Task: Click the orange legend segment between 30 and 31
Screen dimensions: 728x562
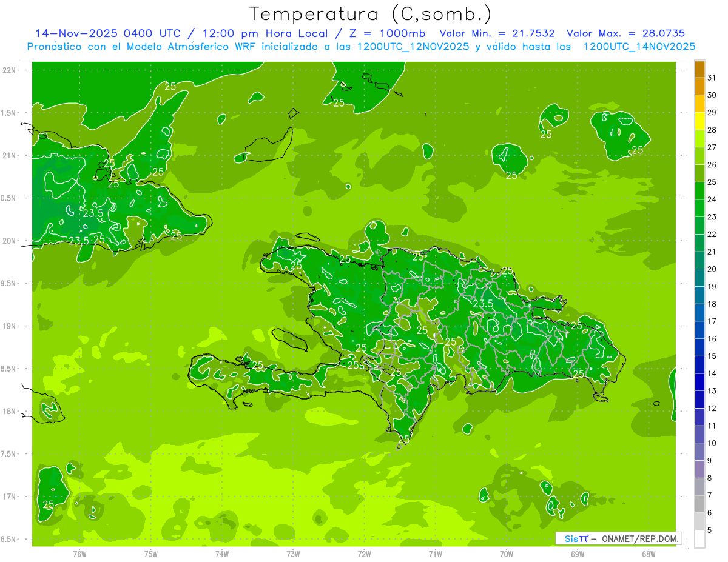Action: pyautogui.click(x=699, y=87)
